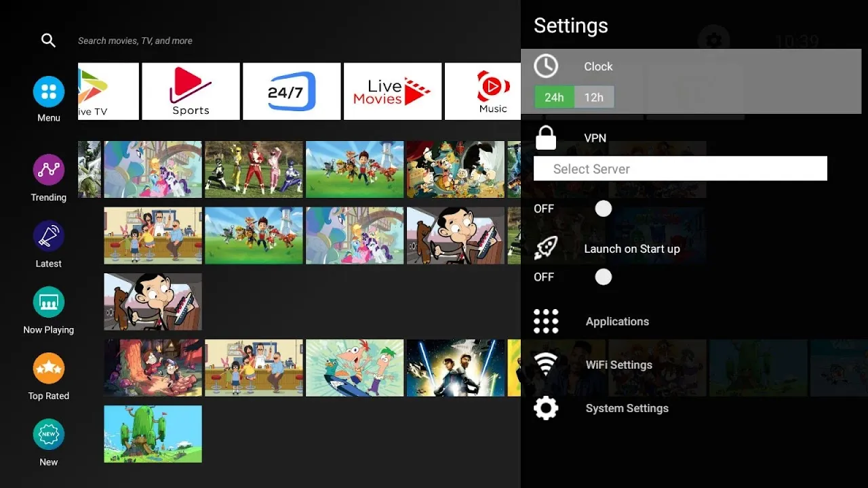Open the New badge icon
Image resolution: width=868 pixels, height=488 pixels.
[49, 434]
